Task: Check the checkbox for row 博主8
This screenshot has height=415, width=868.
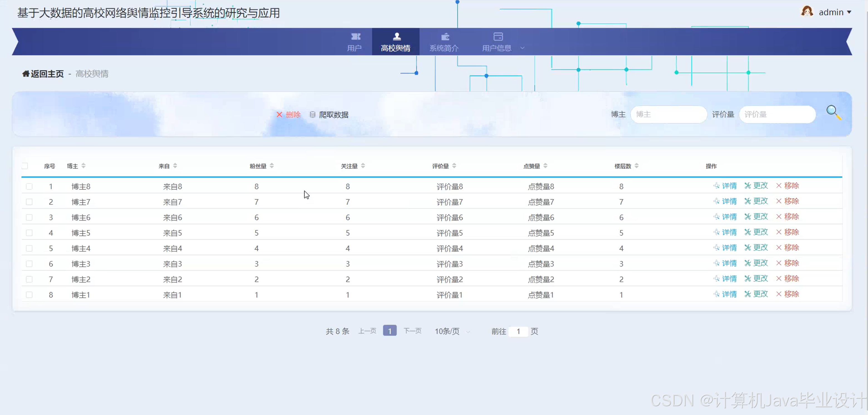Action: coord(29,186)
